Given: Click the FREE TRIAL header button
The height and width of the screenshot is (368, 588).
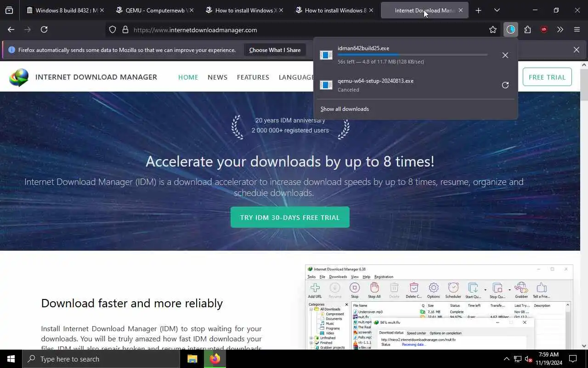Looking at the screenshot, I should tap(547, 77).
